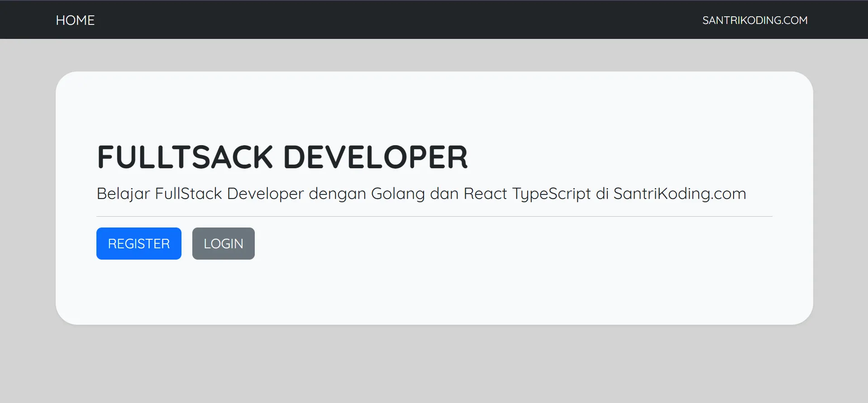Screen dimensions: 868x403
Task: Open the HOME navbar link
Action: pyautogui.click(x=75, y=20)
